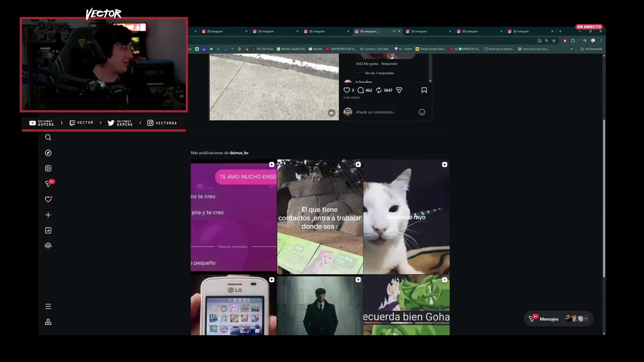The height and width of the screenshot is (362, 644).
Task: Click the comment bubble icon
Action: (x=361, y=90)
